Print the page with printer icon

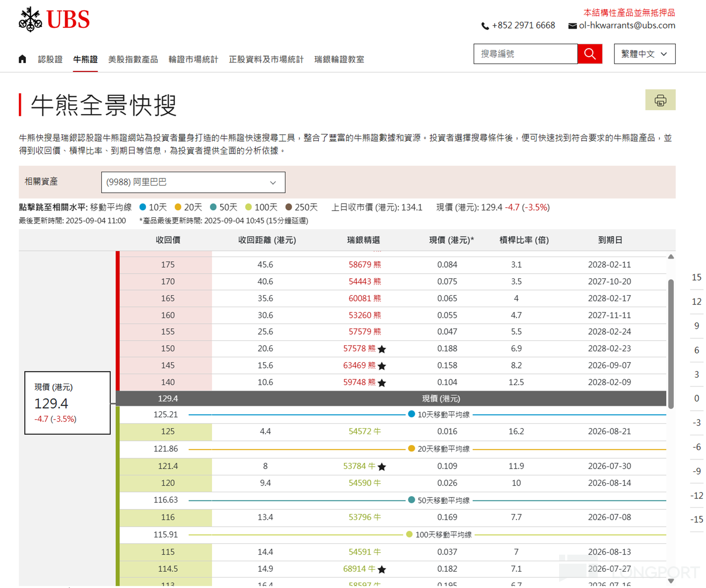660,100
